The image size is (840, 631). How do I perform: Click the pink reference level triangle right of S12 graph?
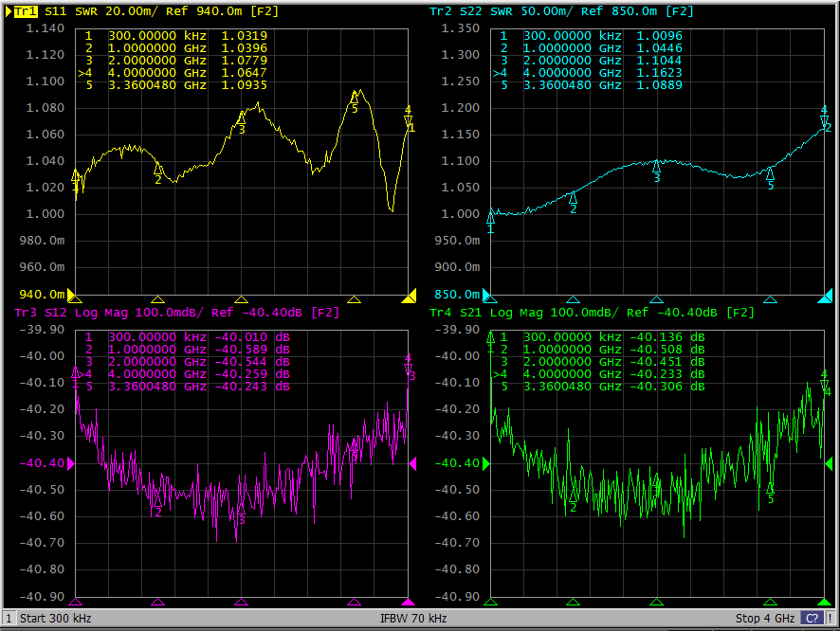(x=412, y=464)
